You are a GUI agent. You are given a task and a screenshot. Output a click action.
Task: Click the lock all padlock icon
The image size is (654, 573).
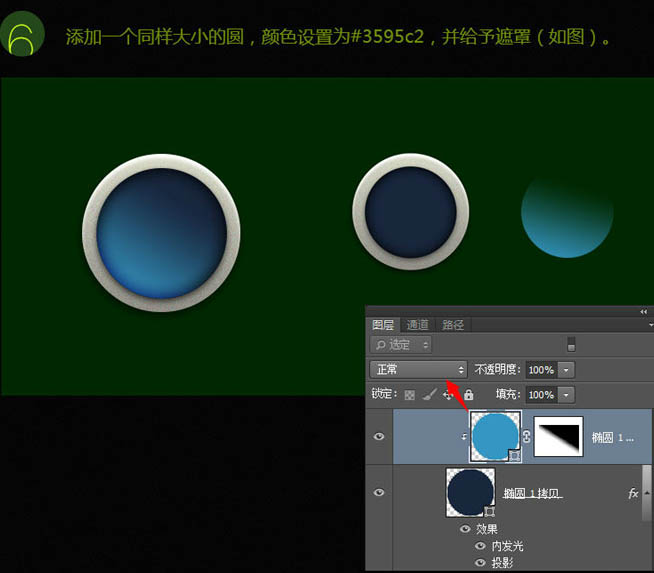pos(468,395)
